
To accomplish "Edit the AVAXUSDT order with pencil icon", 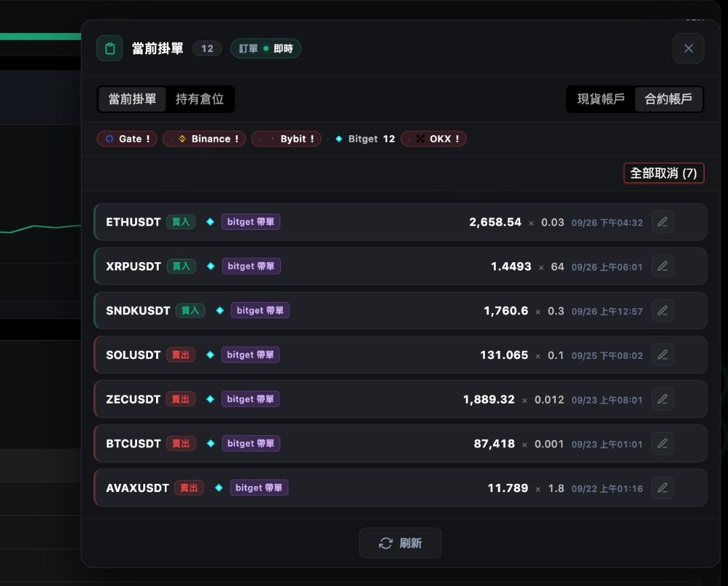I will [x=662, y=488].
